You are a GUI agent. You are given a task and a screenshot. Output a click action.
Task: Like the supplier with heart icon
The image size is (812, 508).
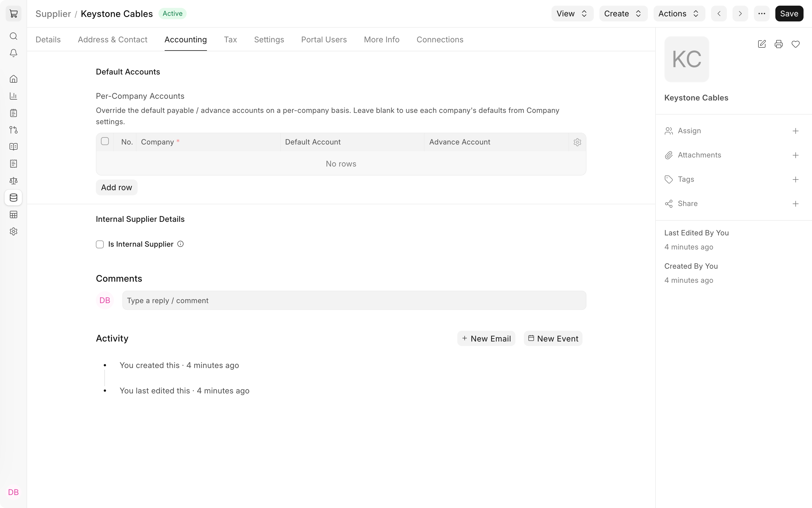tap(796, 44)
